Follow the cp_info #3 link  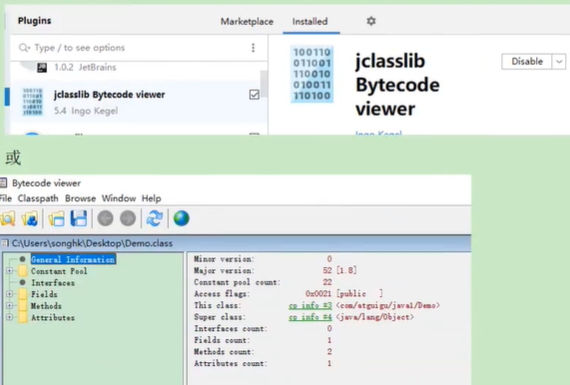pyautogui.click(x=310, y=306)
